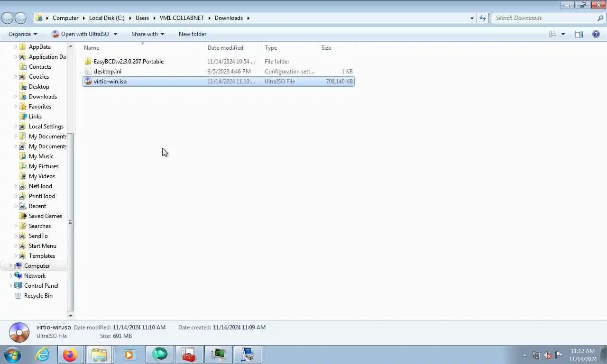Launch Firefox from the taskbar
This screenshot has height=364, width=607.
pos(70,355)
